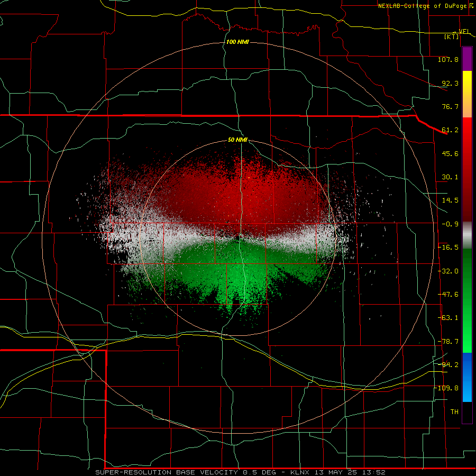Click the 50 NMI range ring label
Image resolution: width=476 pixels, height=476 pixels.
tap(237, 140)
